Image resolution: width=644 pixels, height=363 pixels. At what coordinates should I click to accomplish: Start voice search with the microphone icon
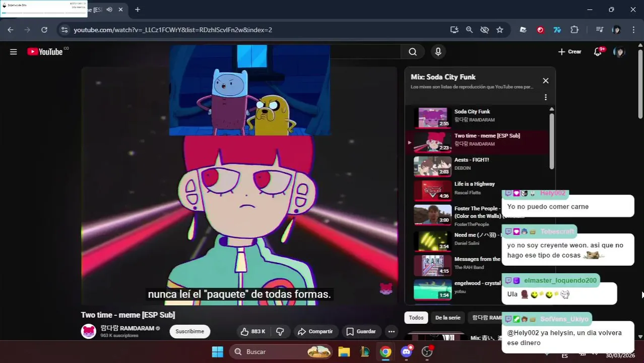click(438, 51)
